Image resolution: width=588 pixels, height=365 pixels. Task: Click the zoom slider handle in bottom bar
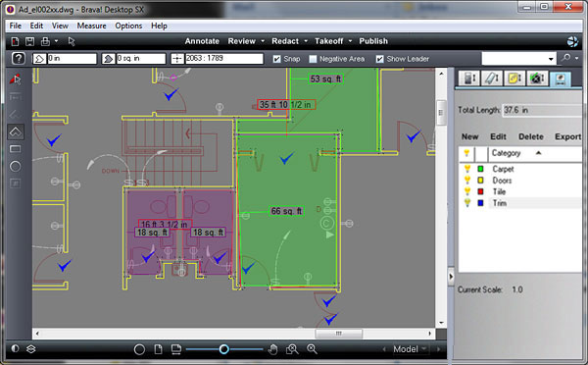[223, 349]
